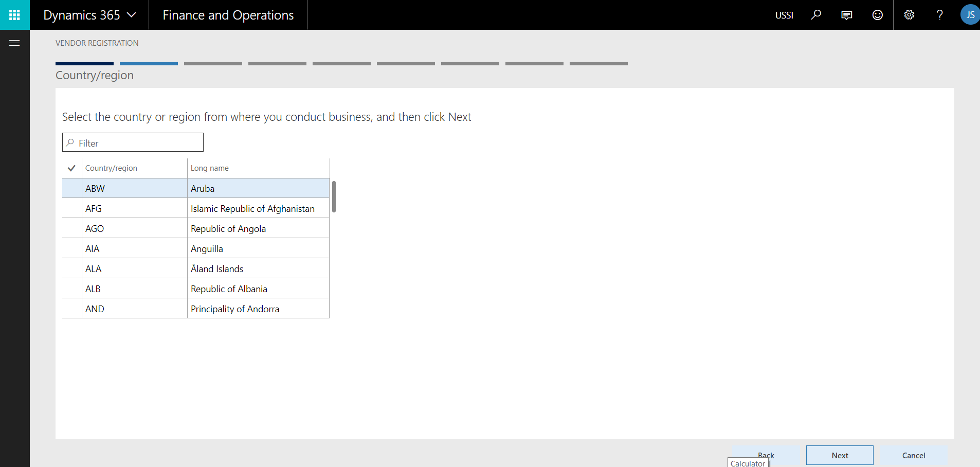980x467 pixels.
Task: Open the messages icon in header
Action: click(x=846, y=15)
